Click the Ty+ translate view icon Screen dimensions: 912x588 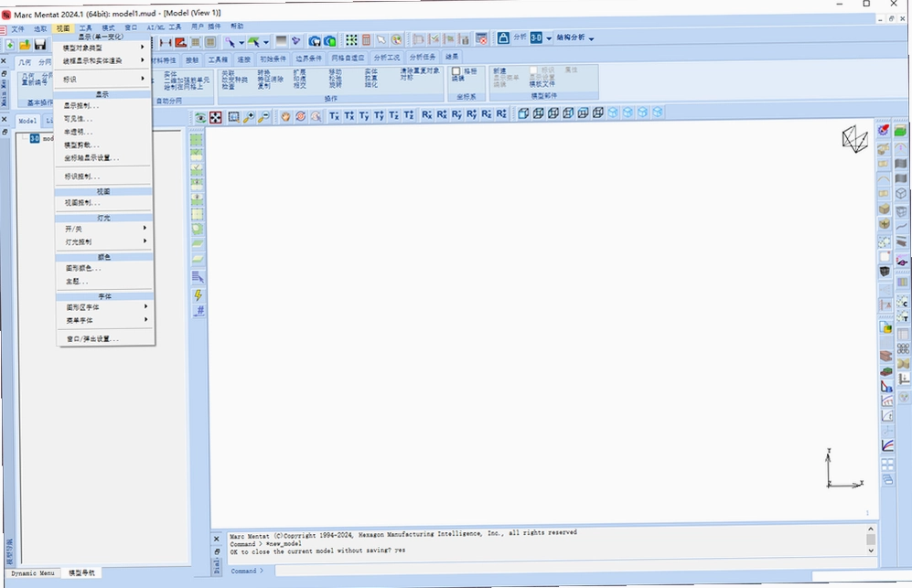[380, 115]
